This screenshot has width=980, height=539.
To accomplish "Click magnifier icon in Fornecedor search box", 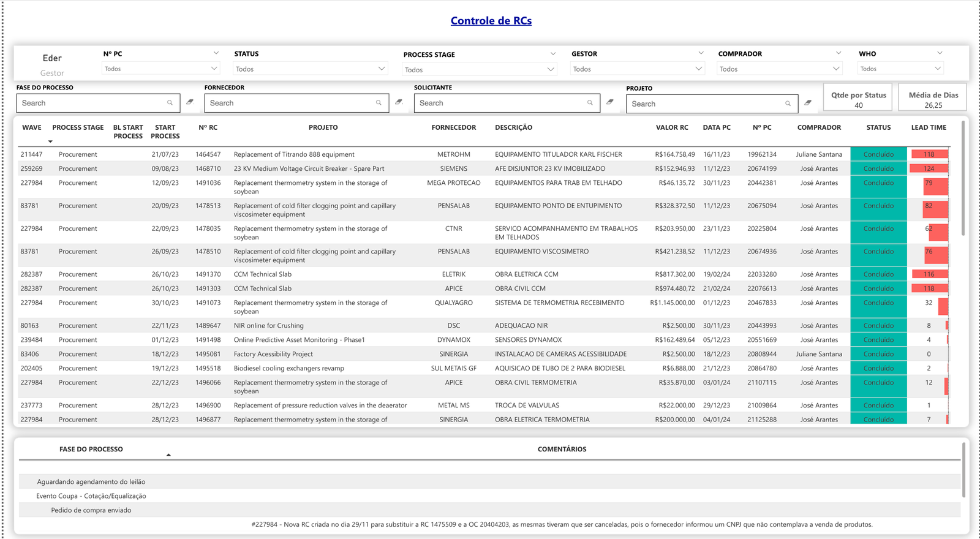I will click(379, 103).
